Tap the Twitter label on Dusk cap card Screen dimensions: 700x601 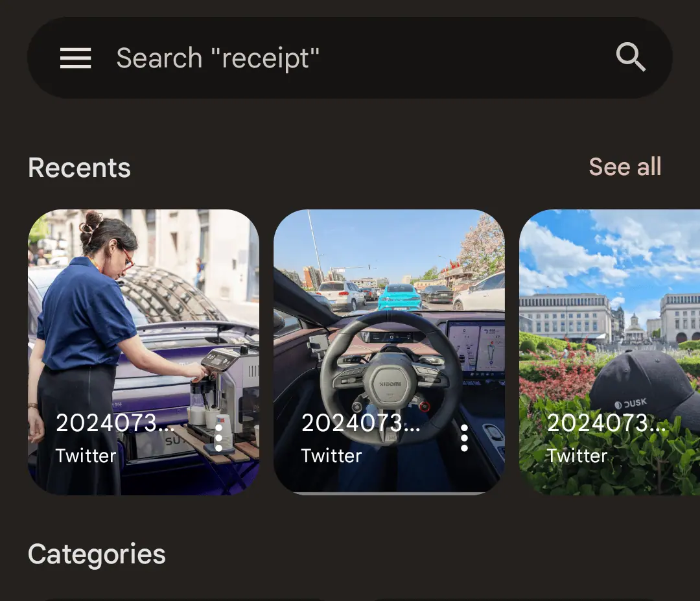click(x=577, y=456)
